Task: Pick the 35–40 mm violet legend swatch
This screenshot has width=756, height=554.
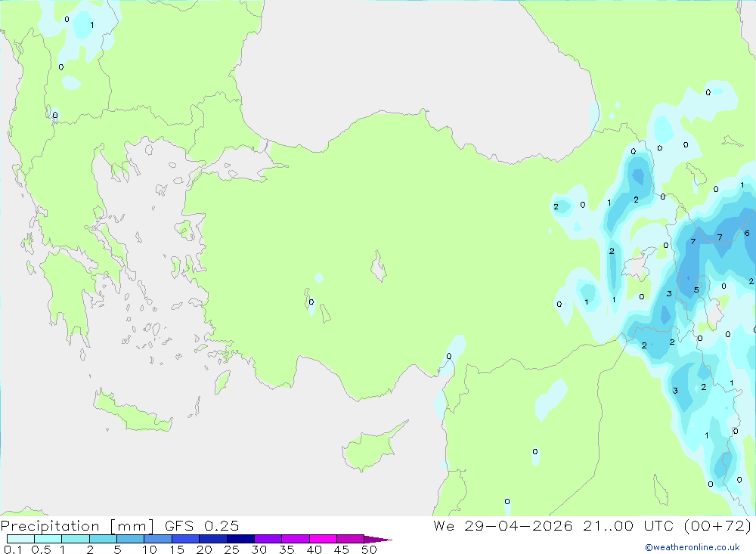Action: point(295,539)
